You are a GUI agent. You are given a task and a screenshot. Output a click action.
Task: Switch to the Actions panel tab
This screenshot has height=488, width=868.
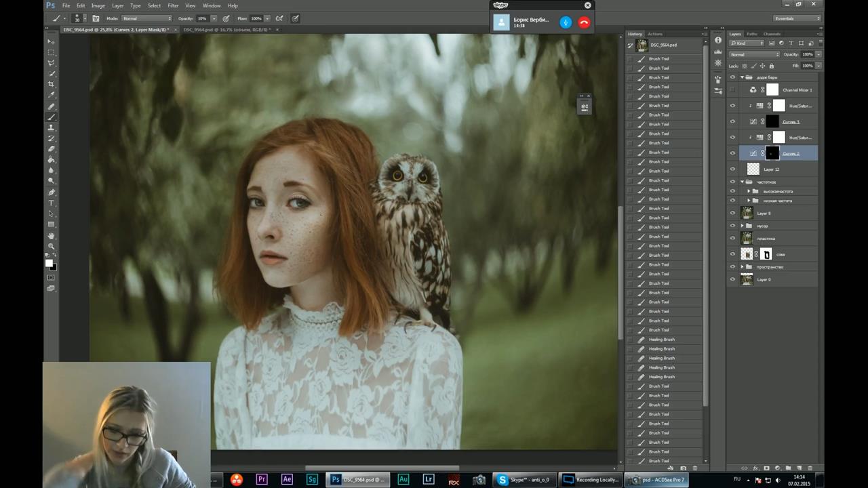pyautogui.click(x=655, y=34)
